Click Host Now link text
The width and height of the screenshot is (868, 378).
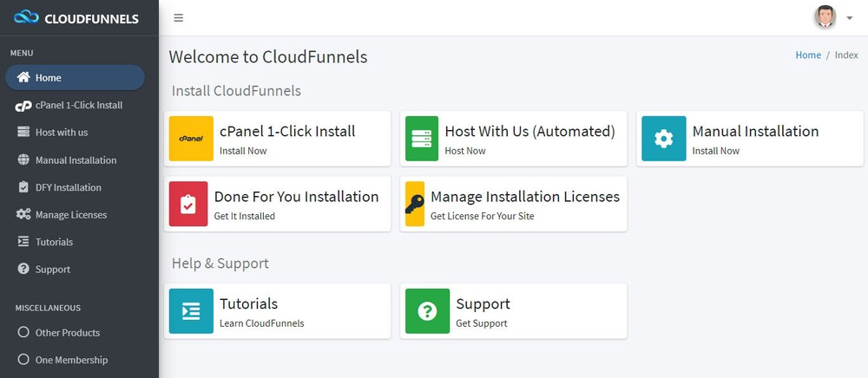465,150
